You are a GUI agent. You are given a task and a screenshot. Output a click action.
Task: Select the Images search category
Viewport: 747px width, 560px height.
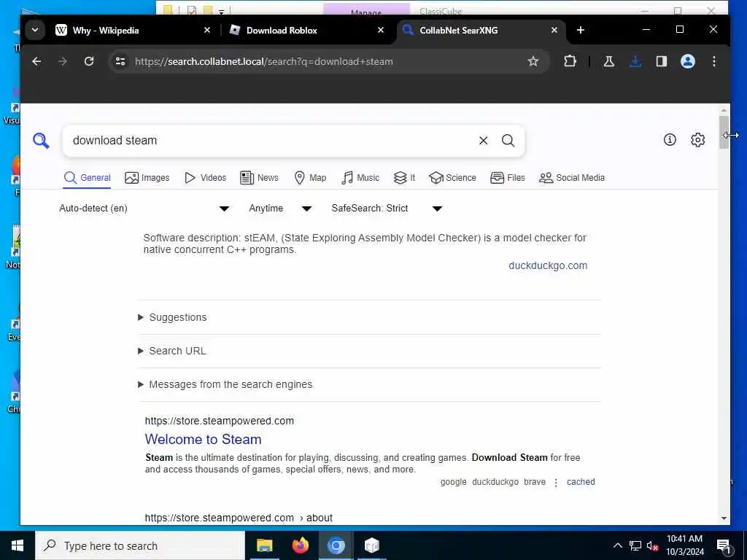147,178
